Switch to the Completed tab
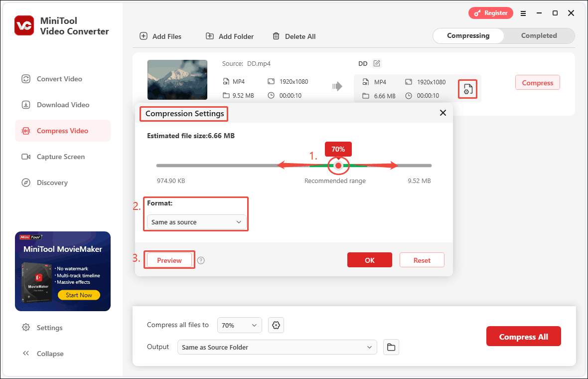Screen dimensions: 588x379 (x=539, y=35)
